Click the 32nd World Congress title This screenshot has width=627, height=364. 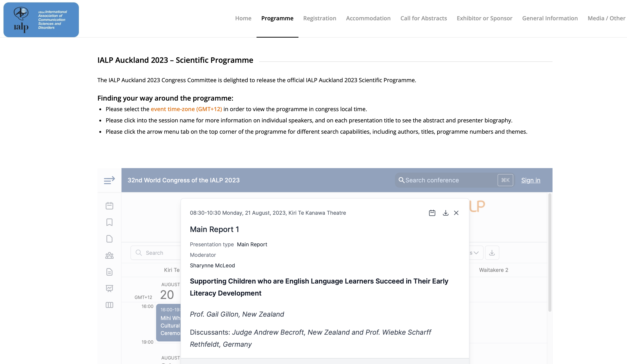click(x=183, y=180)
